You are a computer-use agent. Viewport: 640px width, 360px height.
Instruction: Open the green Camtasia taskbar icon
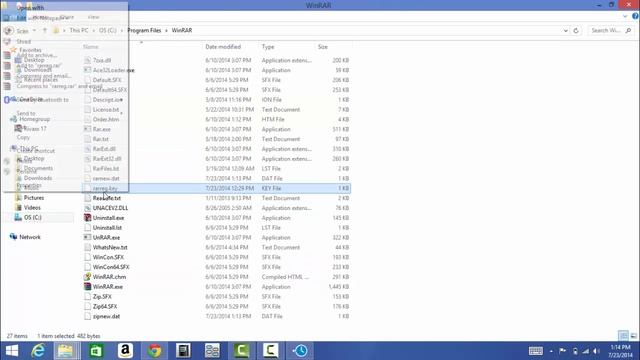pos(242,351)
